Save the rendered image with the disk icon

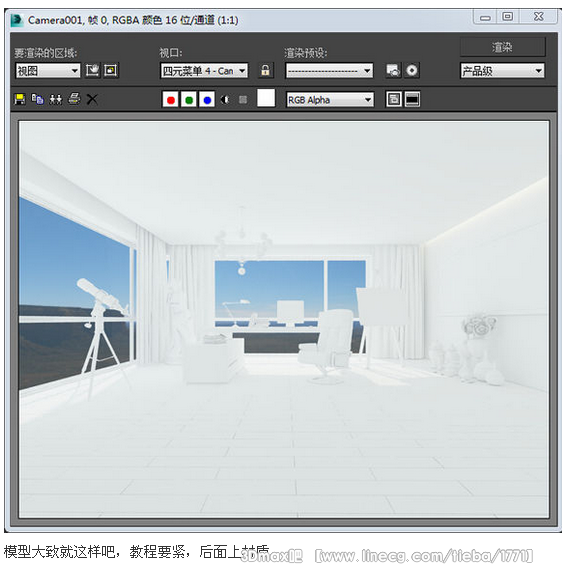[20, 99]
